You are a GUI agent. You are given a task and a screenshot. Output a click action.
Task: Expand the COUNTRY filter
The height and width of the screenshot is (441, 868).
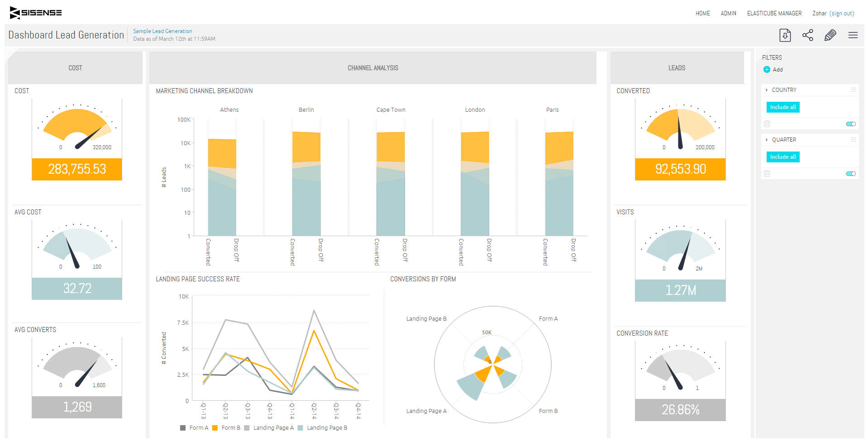(x=767, y=90)
